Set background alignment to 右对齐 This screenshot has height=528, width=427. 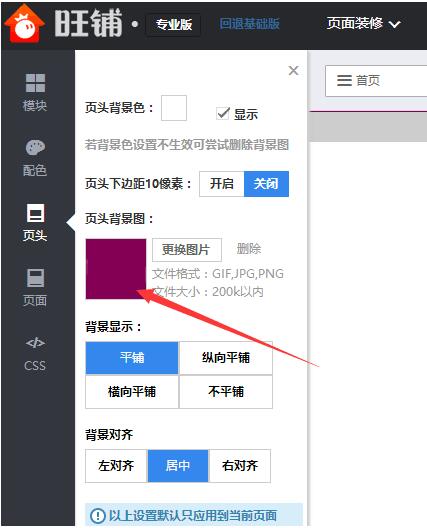[240, 466]
